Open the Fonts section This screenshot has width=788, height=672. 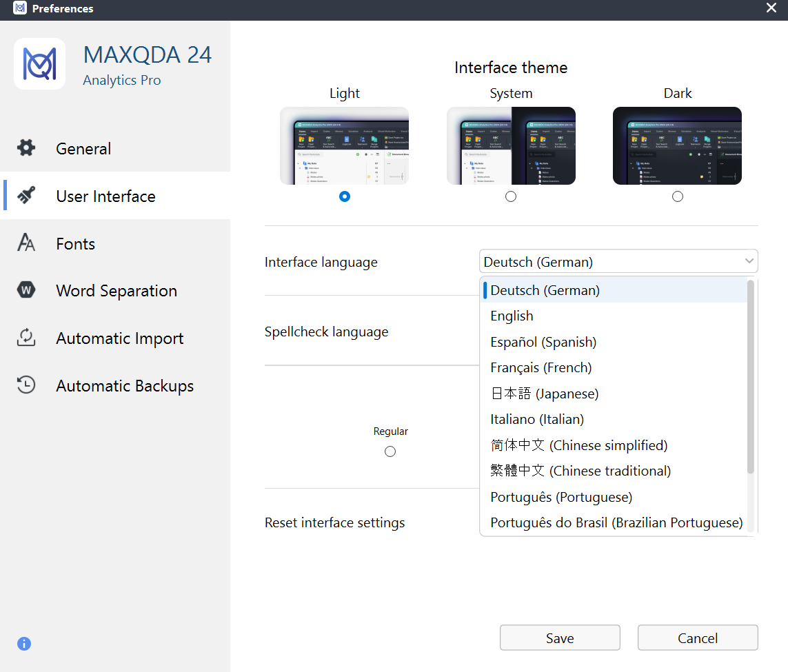point(115,243)
